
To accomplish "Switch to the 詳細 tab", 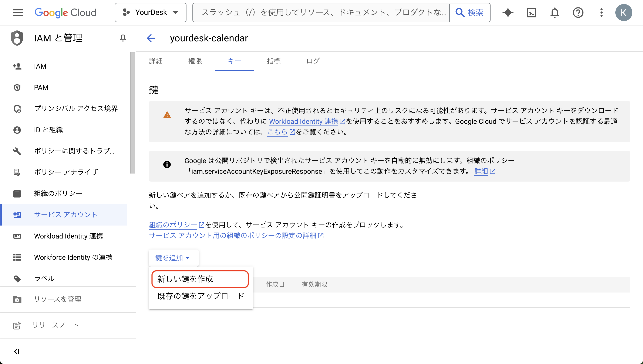I will pos(156,61).
